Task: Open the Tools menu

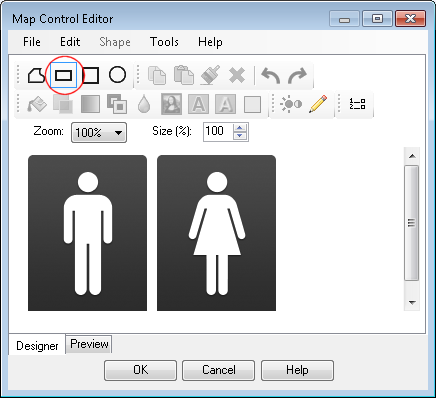Action: coord(164,42)
